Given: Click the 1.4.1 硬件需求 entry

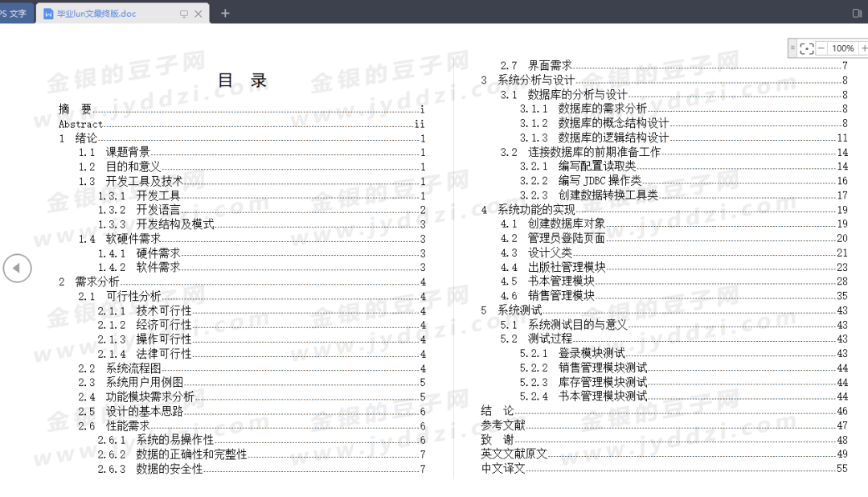Looking at the screenshot, I should pos(261,253).
